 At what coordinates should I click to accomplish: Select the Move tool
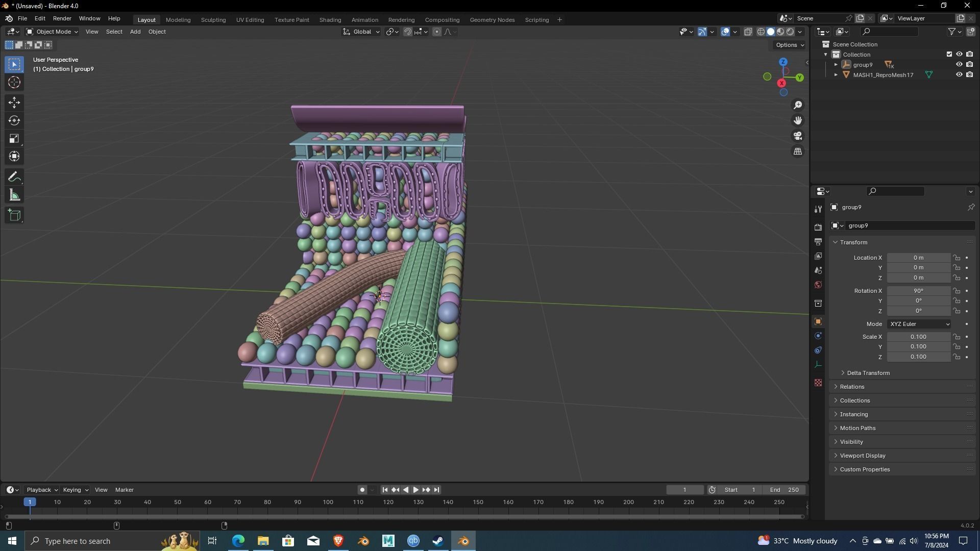pyautogui.click(x=14, y=103)
